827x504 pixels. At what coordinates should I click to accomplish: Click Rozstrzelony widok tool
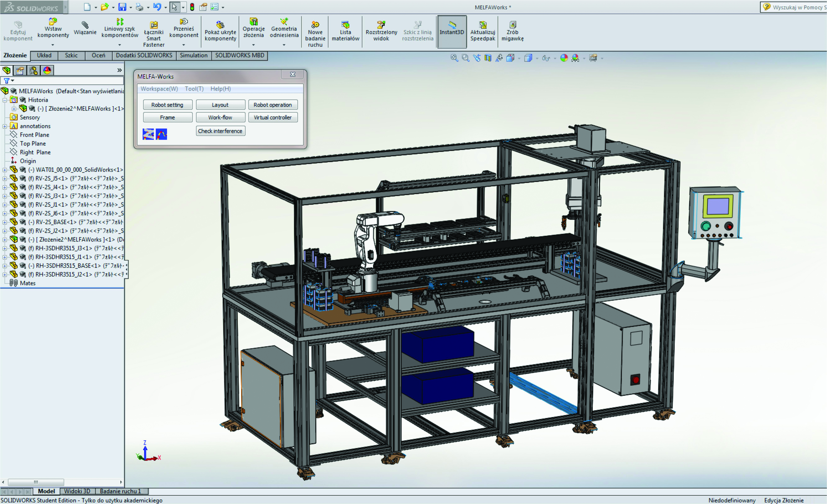click(381, 31)
